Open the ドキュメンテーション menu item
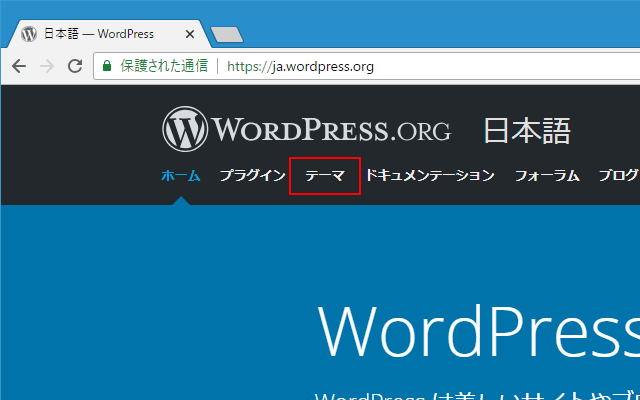Viewport: 640px width, 400px height. coord(430,176)
